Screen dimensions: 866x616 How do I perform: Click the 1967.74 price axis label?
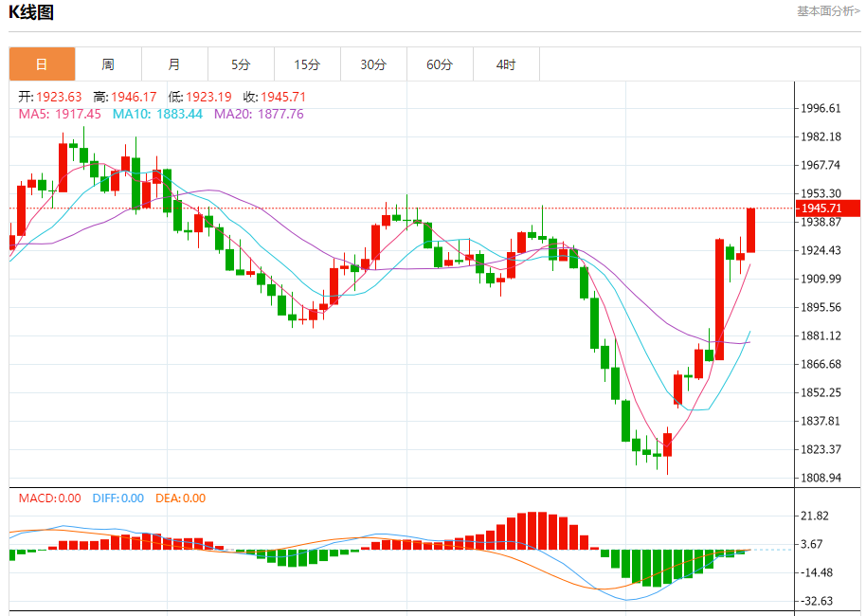coord(821,165)
